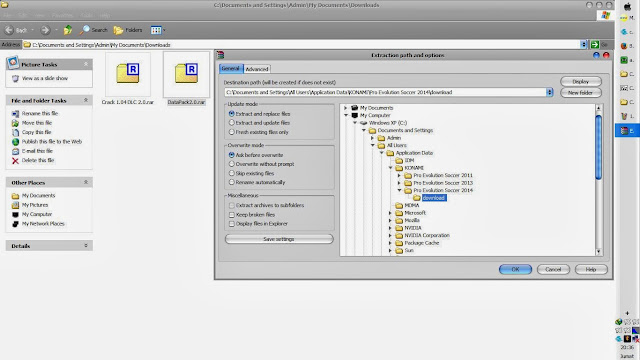Click the green Go arrow beside address bar
The image size is (640, 360).
(x=595, y=44)
